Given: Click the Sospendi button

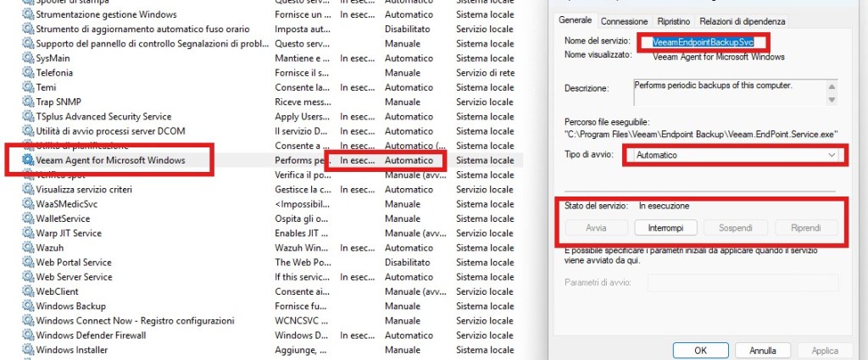Looking at the screenshot, I should tap(736, 228).
